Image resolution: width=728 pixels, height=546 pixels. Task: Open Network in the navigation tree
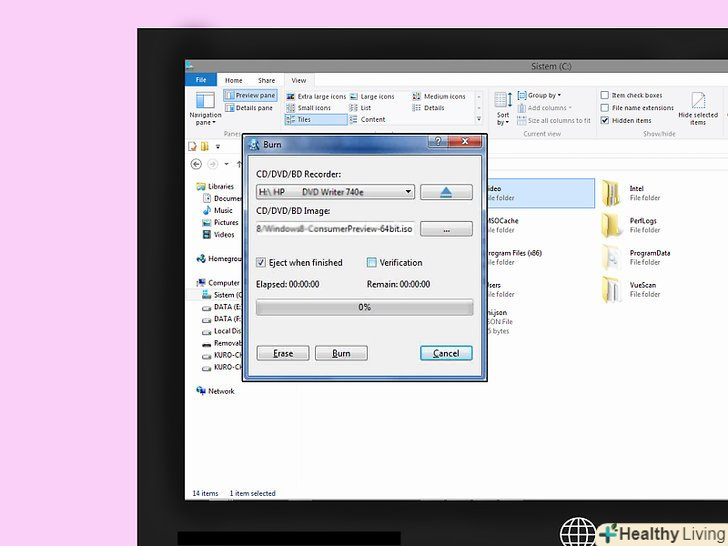click(x=215, y=391)
